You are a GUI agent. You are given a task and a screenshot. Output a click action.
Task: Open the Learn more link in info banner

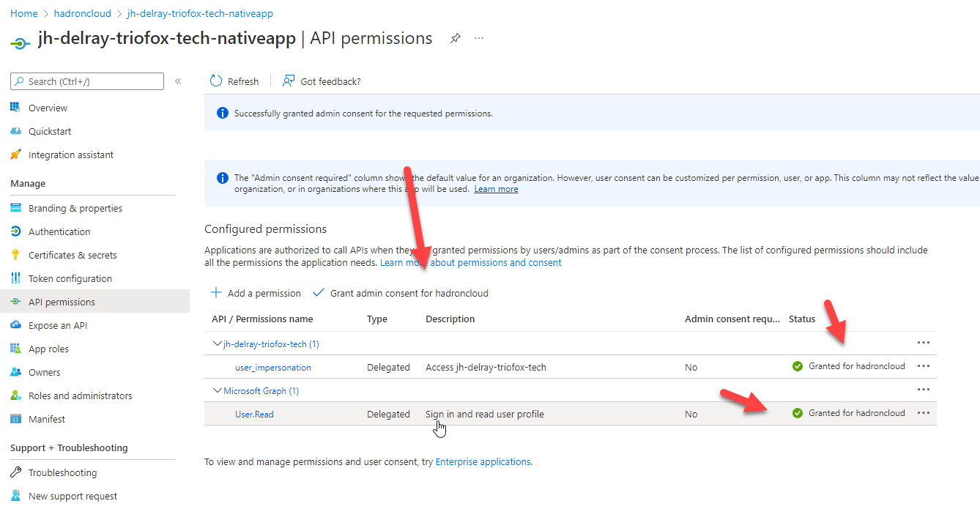(496, 189)
